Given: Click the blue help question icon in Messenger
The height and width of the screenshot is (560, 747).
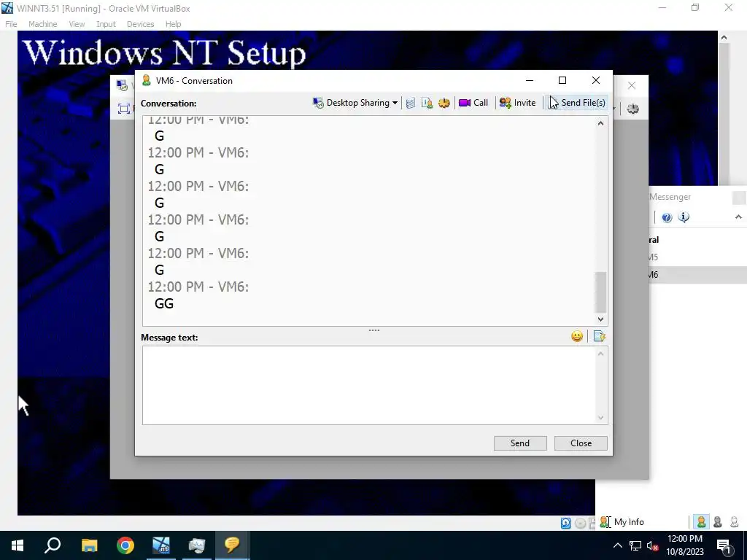Looking at the screenshot, I should coord(667,217).
